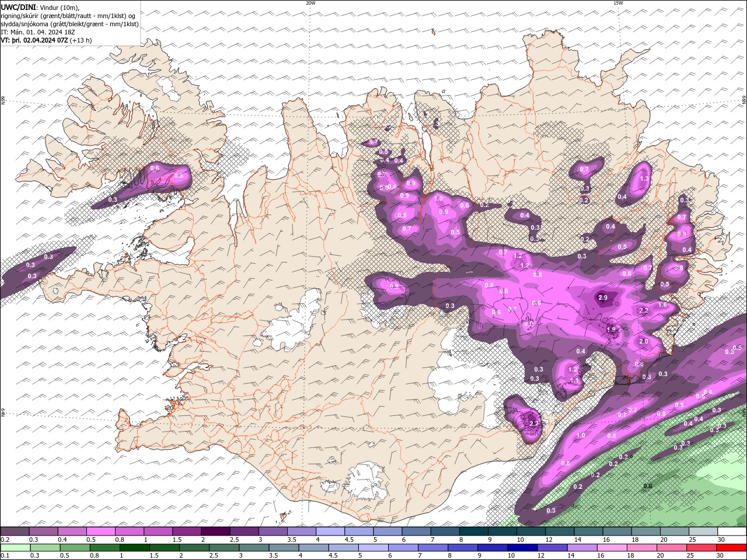Pick the light green 0.3 swatch on the rain scale
747x560 pixels.
[46, 547]
